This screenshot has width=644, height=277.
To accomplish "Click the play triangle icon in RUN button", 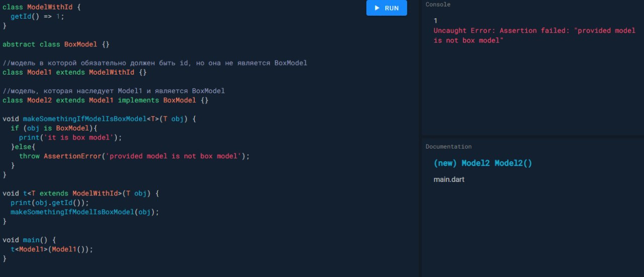I will coord(377,8).
